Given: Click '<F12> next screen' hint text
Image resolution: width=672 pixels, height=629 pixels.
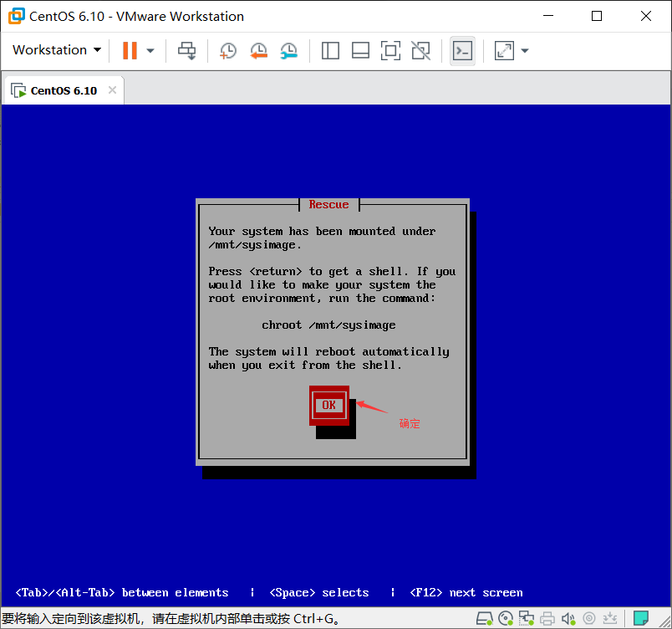Looking at the screenshot, I should (466, 592).
